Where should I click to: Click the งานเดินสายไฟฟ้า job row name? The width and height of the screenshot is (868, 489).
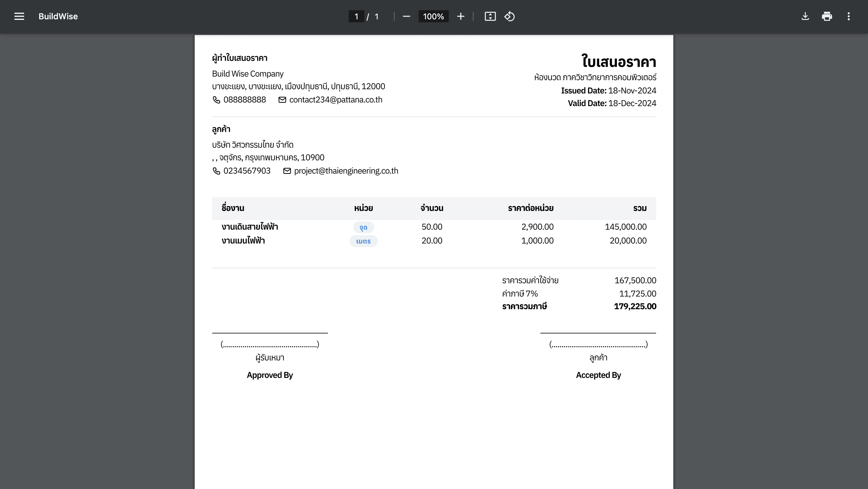(250, 227)
